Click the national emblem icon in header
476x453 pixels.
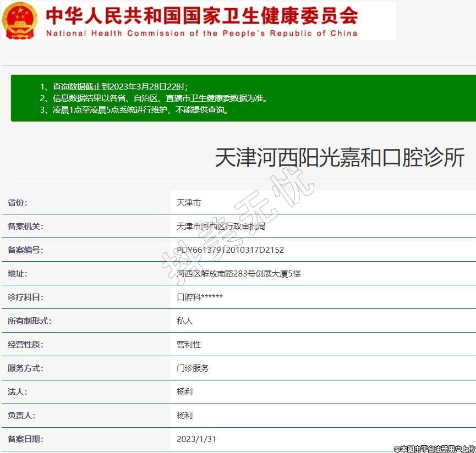click(x=20, y=20)
